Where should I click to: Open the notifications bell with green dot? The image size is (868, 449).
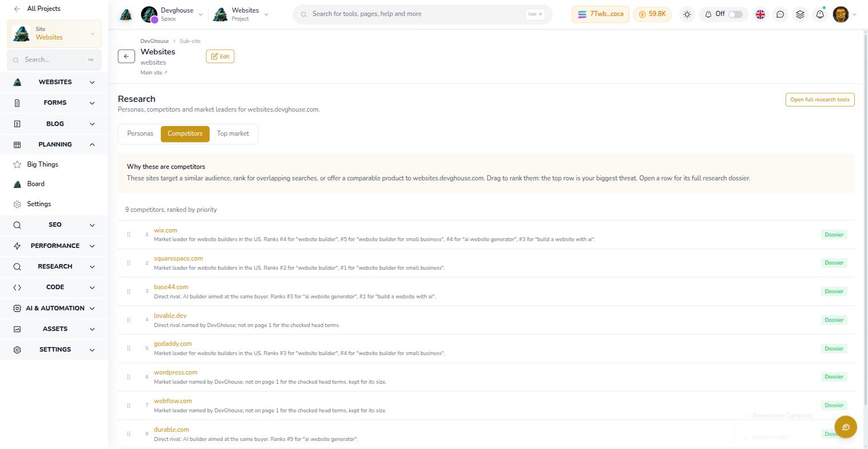click(820, 14)
